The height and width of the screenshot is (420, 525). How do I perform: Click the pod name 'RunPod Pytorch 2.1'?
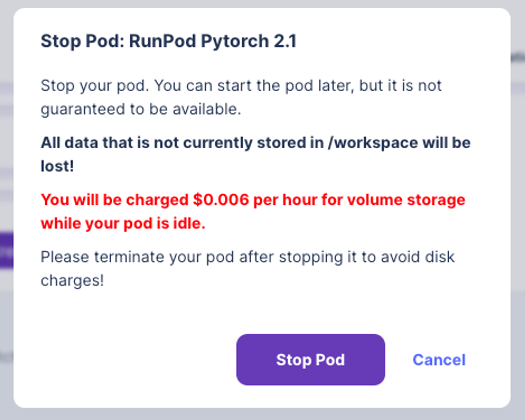pyautogui.click(x=213, y=41)
